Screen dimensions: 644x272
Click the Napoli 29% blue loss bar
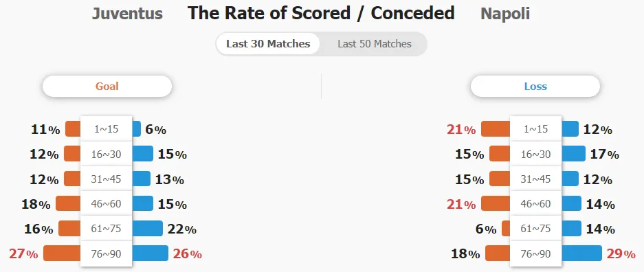(581, 253)
